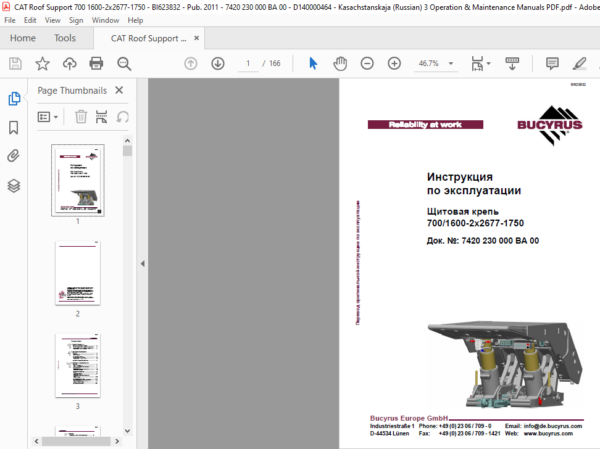The image size is (600, 449).
Task: Select page 2 thumbnail
Action: (x=78, y=273)
